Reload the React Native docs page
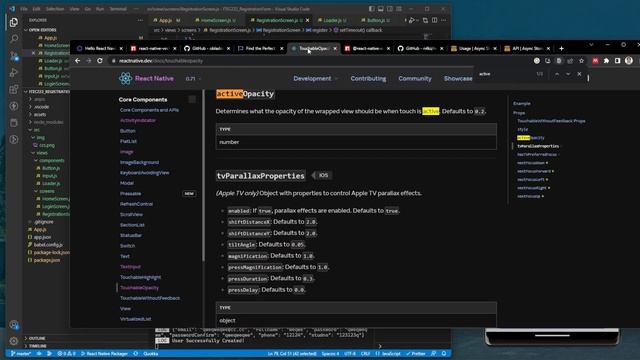Image resolution: width=640 pixels, height=360 pixels. (x=100, y=61)
